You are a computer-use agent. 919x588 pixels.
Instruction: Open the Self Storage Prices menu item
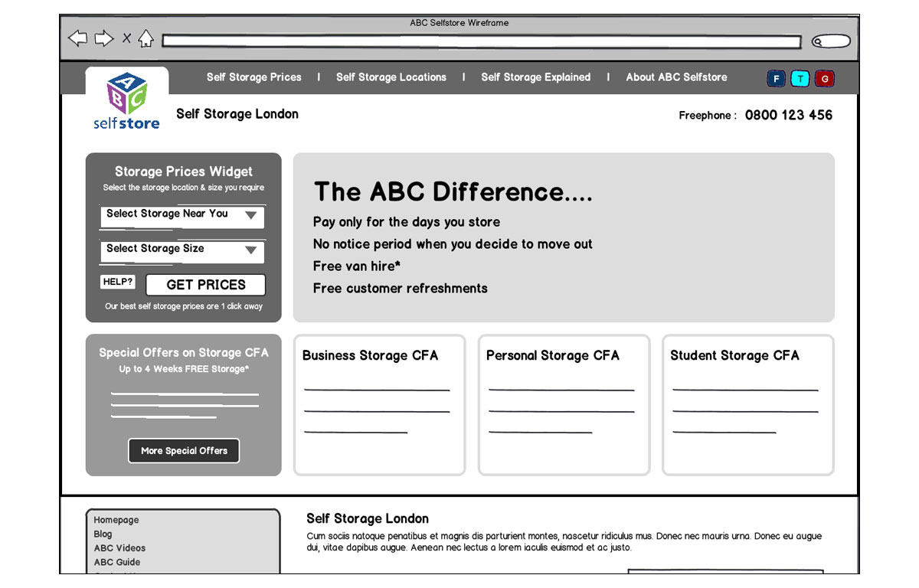[253, 77]
